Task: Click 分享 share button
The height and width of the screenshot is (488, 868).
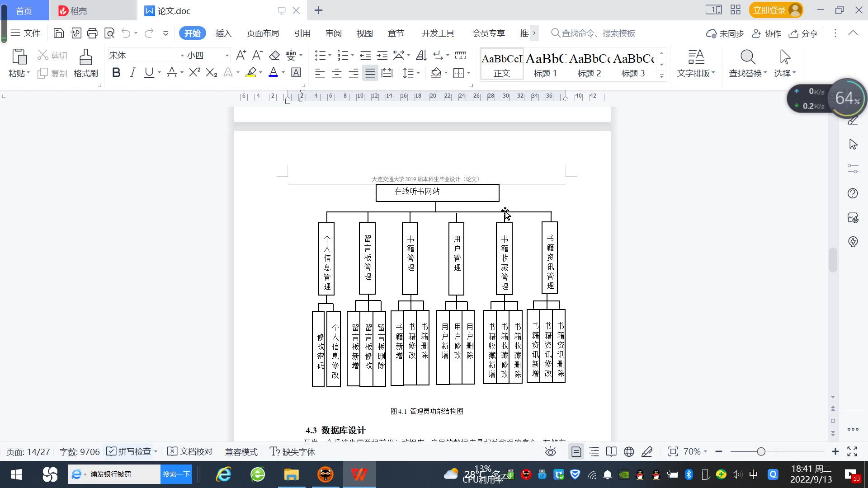Action: (803, 33)
